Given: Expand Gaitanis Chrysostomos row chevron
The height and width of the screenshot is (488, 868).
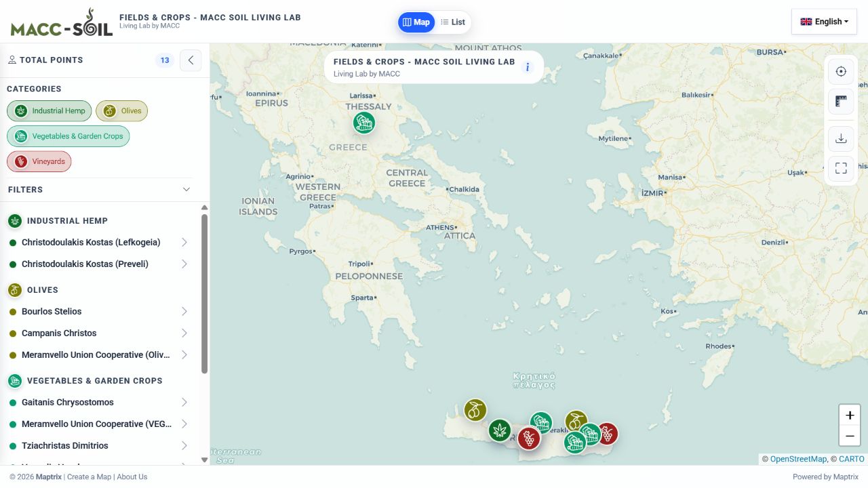Looking at the screenshot, I should pyautogui.click(x=184, y=403).
